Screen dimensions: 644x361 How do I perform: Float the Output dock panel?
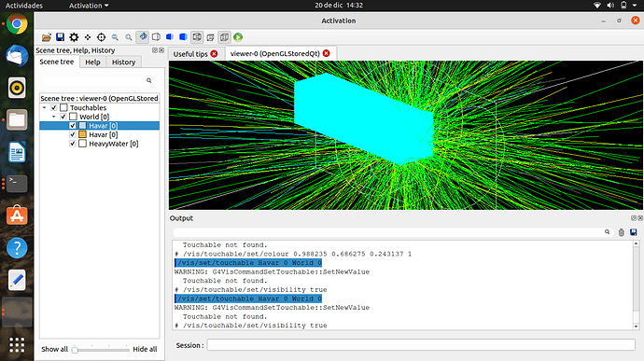point(634,218)
